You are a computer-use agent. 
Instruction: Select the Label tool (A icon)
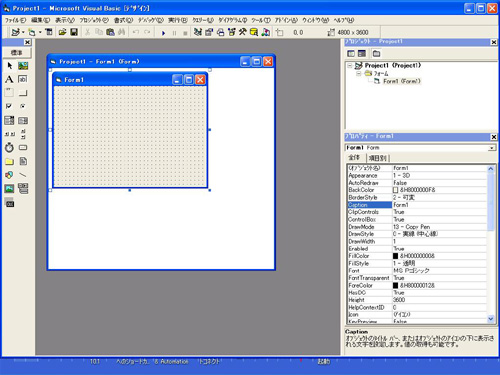tap(9, 79)
